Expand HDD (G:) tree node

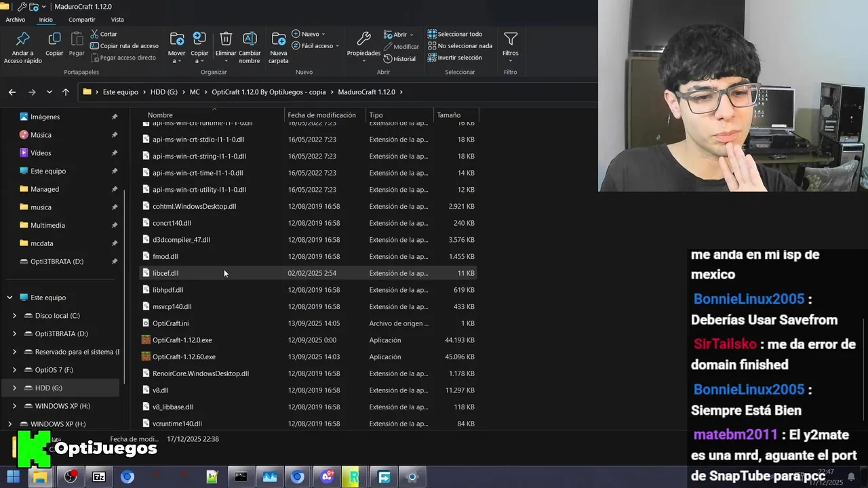[14, 388]
